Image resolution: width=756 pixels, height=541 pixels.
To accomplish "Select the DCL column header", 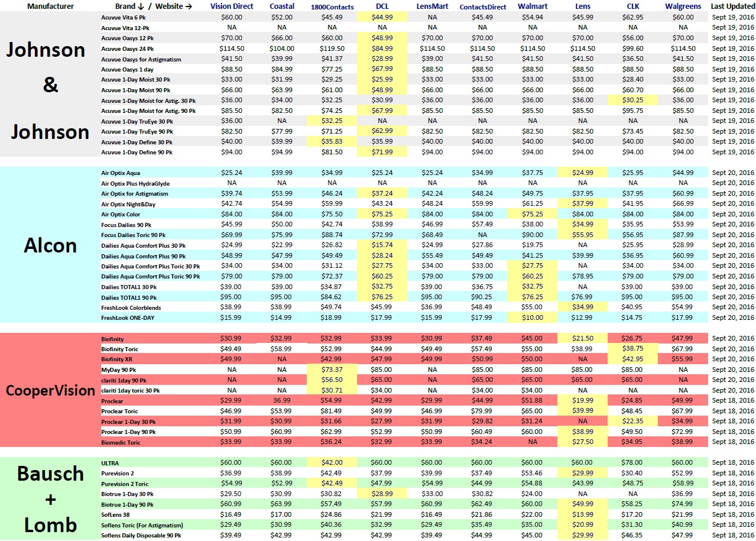I will tap(382, 6).
